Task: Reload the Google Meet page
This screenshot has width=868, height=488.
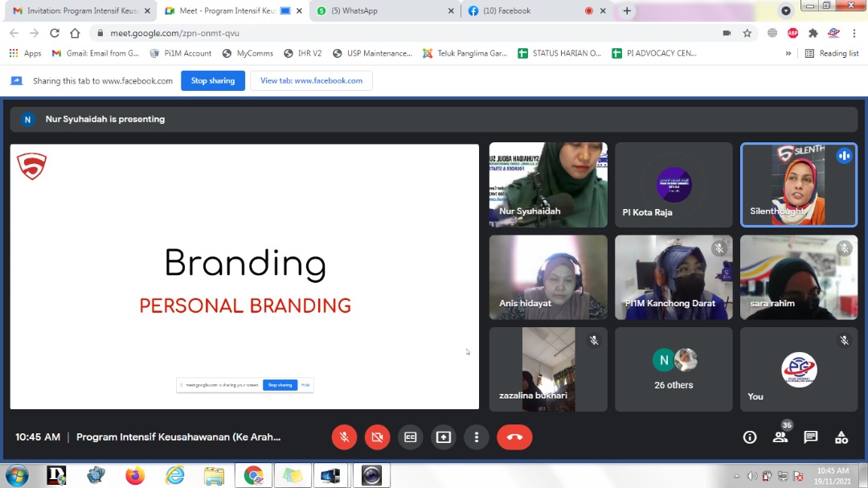Action: (55, 33)
